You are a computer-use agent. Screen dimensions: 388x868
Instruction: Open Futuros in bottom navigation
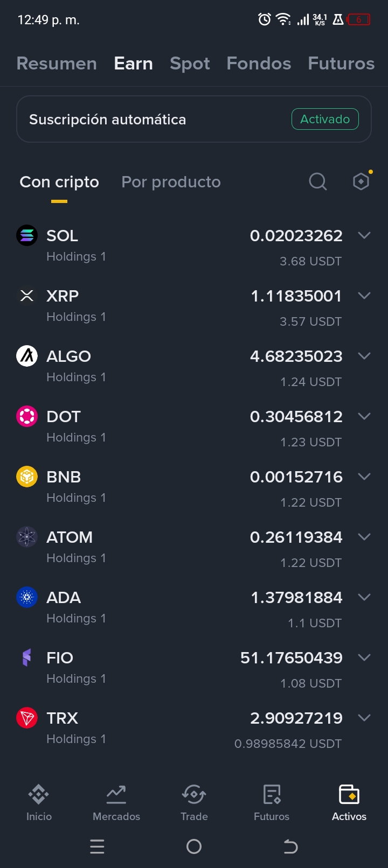pos(272,802)
